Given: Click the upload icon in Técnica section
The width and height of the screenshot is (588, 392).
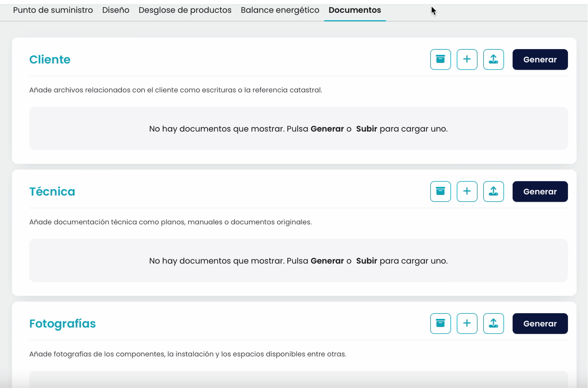Looking at the screenshot, I should tap(494, 191).
